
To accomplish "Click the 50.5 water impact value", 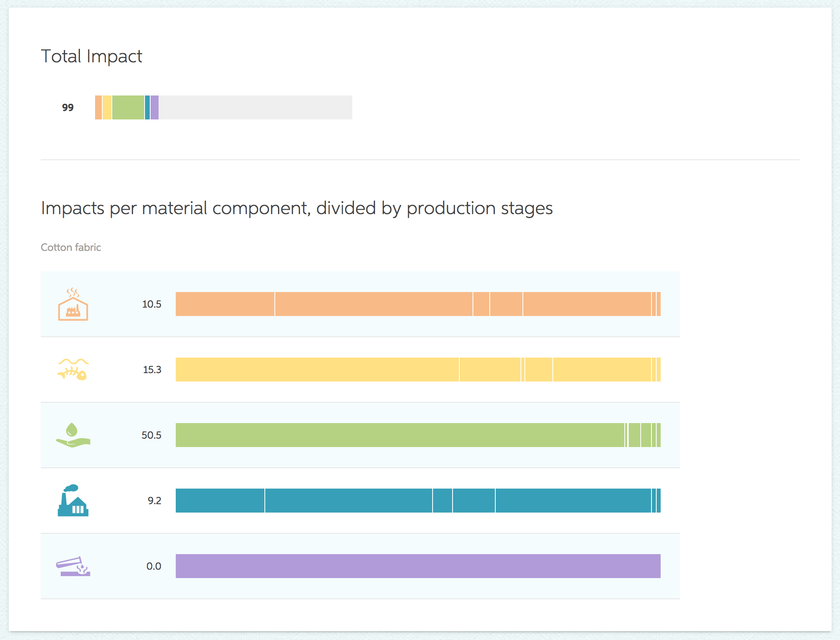I will click(x=151, y=435).
